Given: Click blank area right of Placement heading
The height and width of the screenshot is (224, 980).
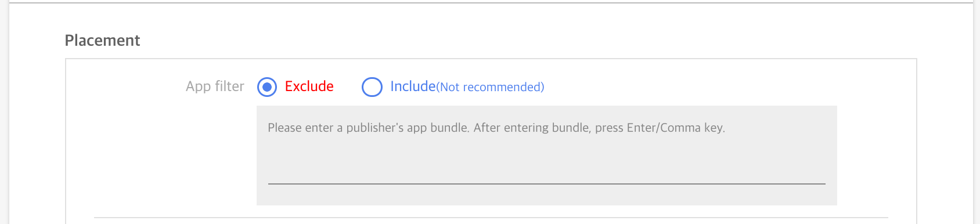Looking at the screenshot, I should (523, 40).
